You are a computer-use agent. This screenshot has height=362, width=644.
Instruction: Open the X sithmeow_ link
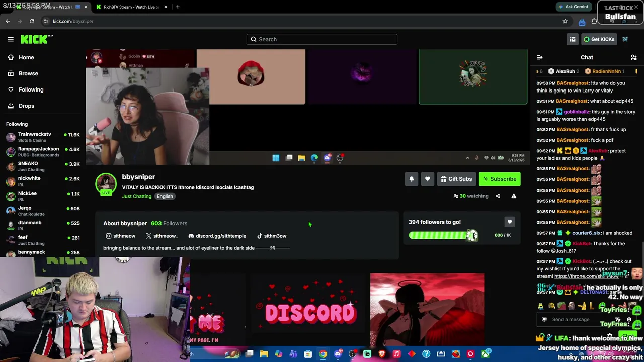click(x=162, y=236)
